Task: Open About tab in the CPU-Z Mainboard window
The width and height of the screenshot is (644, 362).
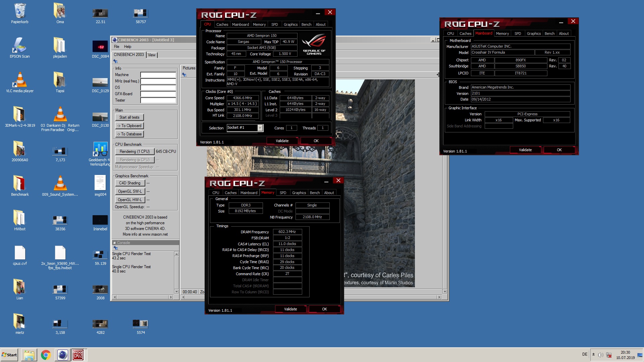Action: (x=563, y=34)
